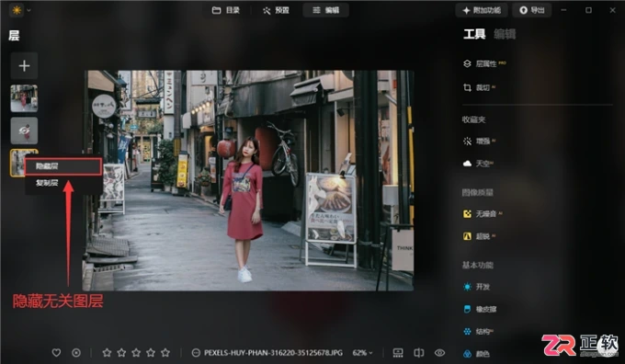Open the 无噪音 noiseless AI tool
The image size is (625, 364).
click(x=483, y=214)
